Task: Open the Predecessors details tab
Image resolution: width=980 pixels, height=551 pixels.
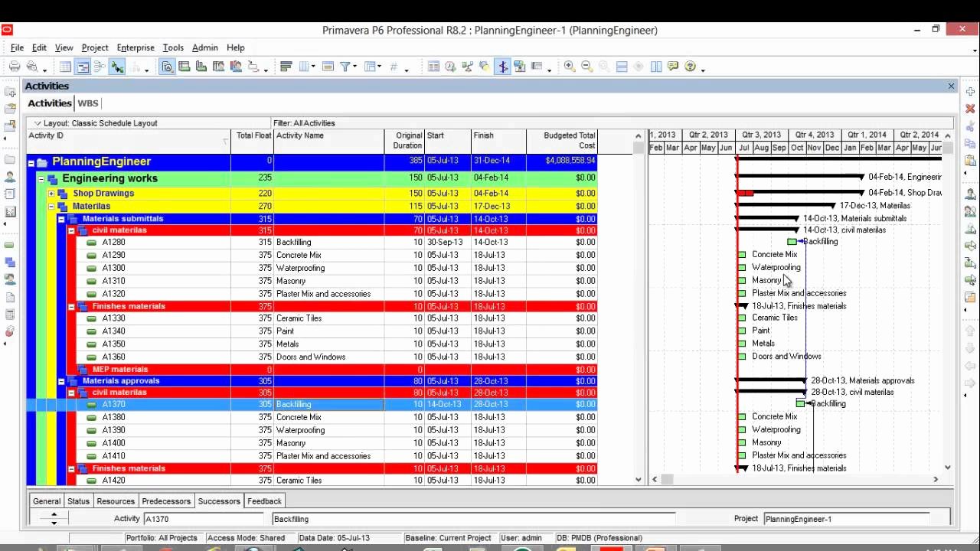Action: [166, 501]
